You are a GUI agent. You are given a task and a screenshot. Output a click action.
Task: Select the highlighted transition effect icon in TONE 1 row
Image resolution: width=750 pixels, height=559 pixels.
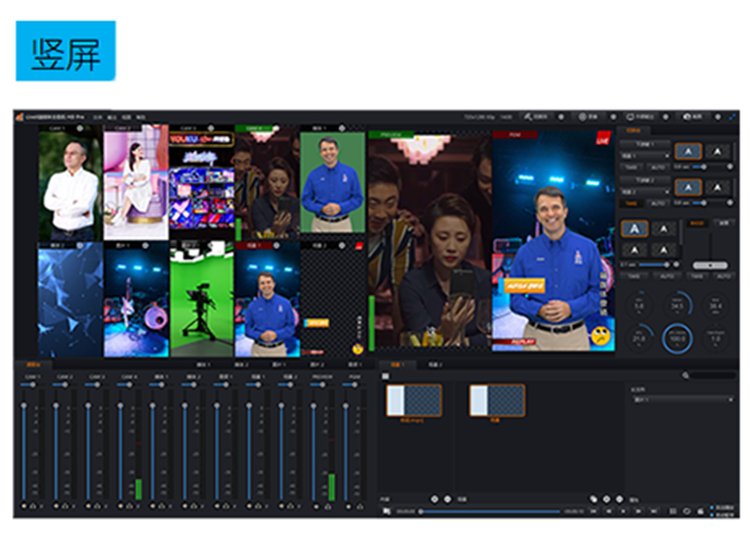[689, 151]
